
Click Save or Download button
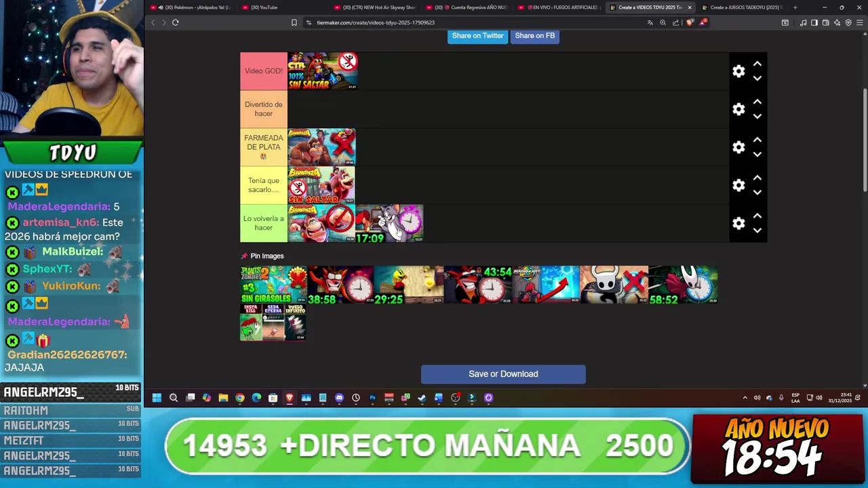(503, 374)
